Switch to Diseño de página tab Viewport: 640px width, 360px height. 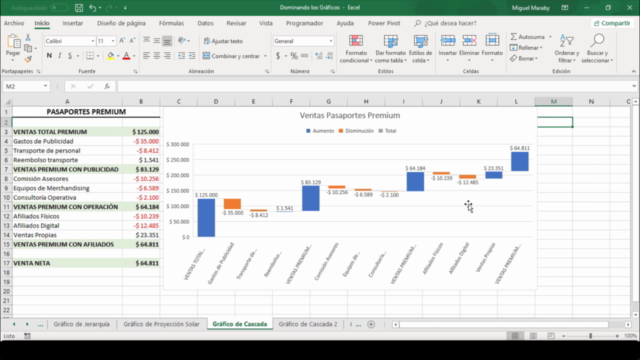pyautogui.click(x=121, y=23)
